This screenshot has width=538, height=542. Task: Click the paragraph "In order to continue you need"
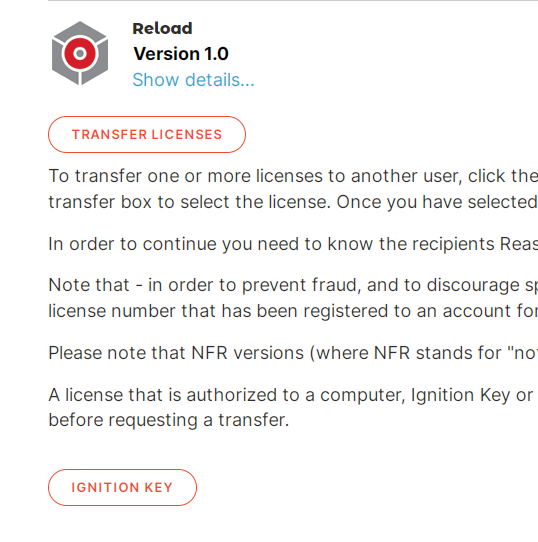click(x=293, y=244)
